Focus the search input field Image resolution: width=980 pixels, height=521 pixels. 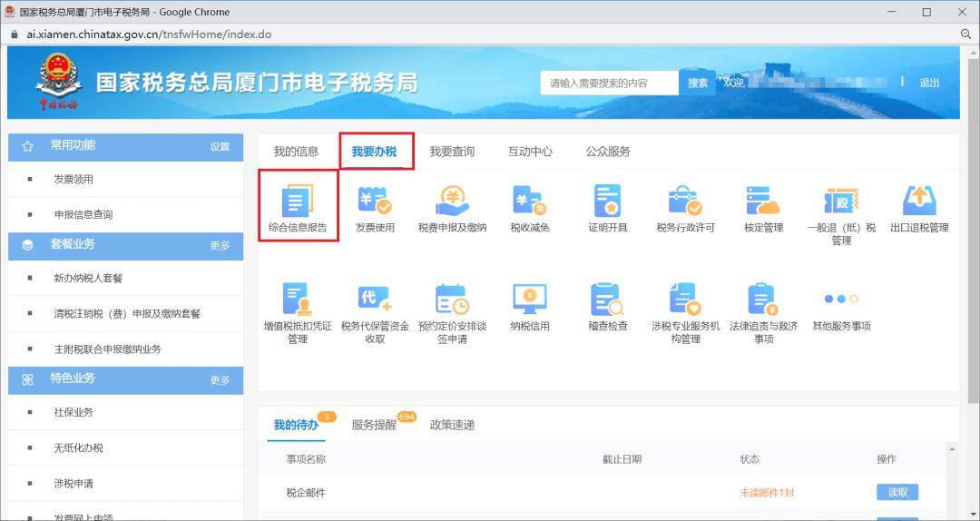point(610,83)
